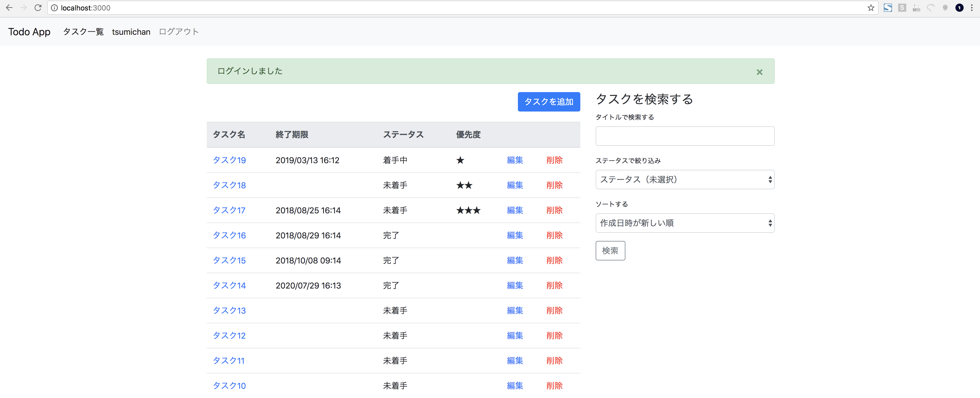Click the 優先度 column header
980x398 pixels.
click(468, 135)
